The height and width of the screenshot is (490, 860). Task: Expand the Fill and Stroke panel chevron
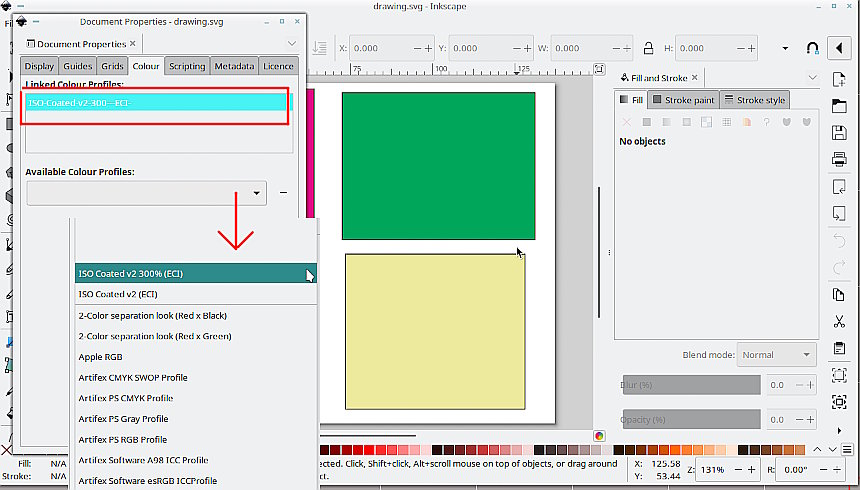[x=812, y=77]
